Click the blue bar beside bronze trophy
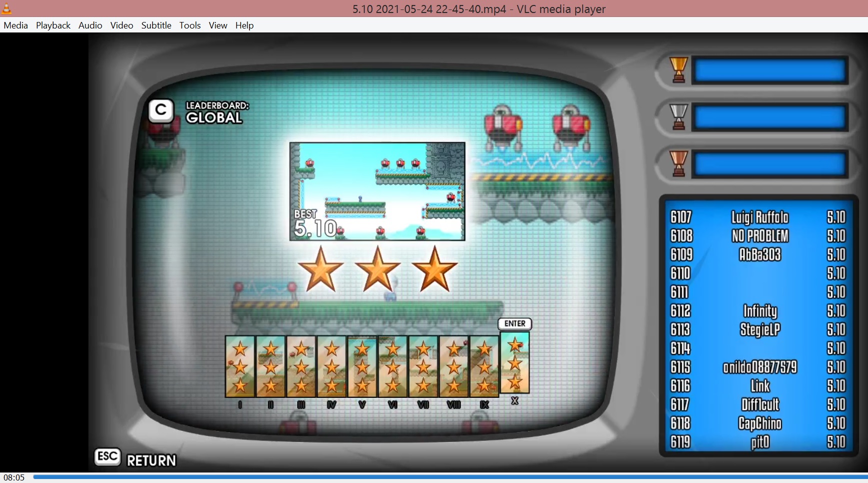The width and height of the screenshot is (868, 483). click(770, 164)
